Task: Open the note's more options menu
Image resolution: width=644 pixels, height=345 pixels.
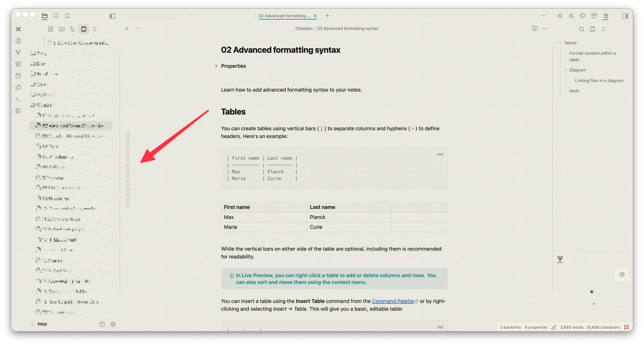Action: pyautogui.click(x=545, y=28)
